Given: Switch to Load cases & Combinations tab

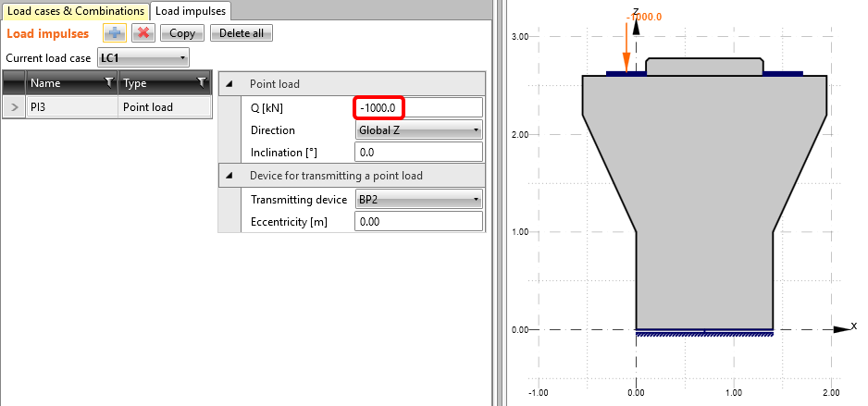Looking at the screenshot, I should tap(76, 10).
